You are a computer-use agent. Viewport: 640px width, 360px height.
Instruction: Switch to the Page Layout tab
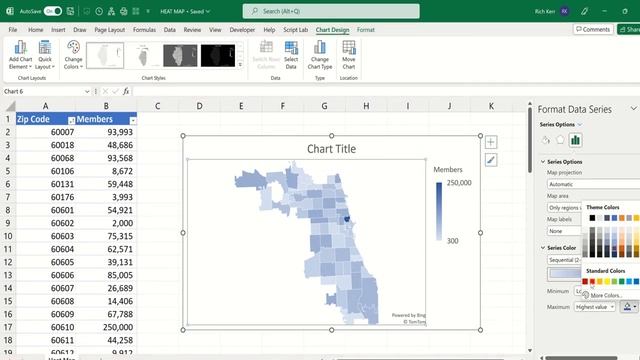(109, 30)
